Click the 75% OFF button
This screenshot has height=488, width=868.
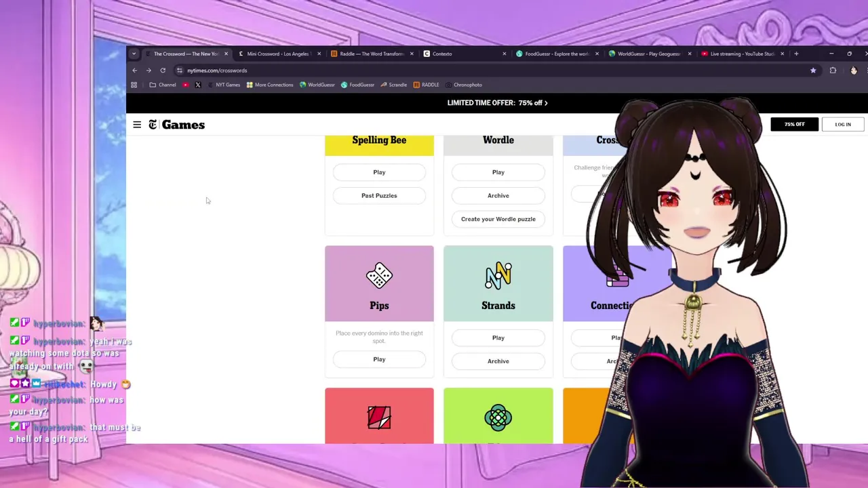[x=794, y=125]
